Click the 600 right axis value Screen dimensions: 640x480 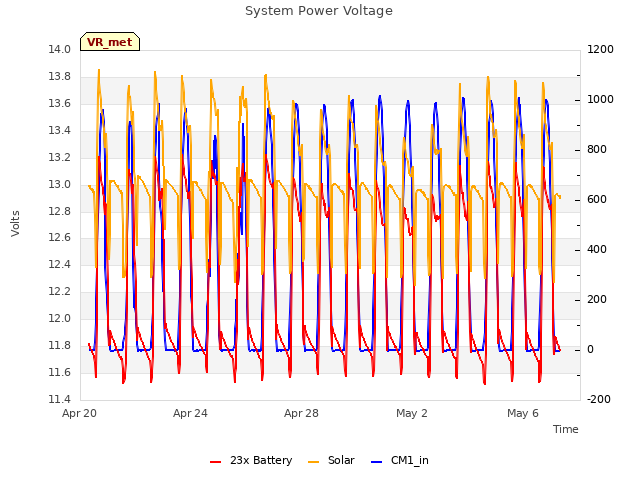pyautogui.click(x=597, y=200)
